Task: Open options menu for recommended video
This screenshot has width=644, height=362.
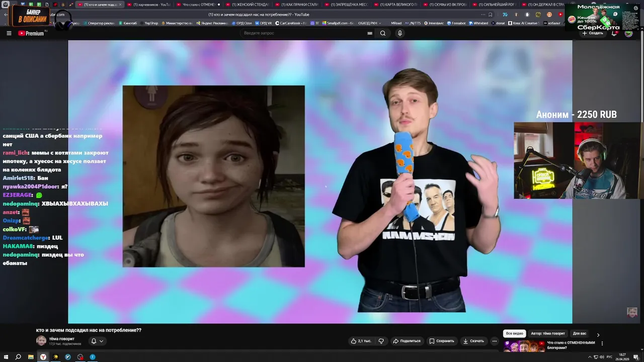Action: pyautogui.click(x=602, y=343)
